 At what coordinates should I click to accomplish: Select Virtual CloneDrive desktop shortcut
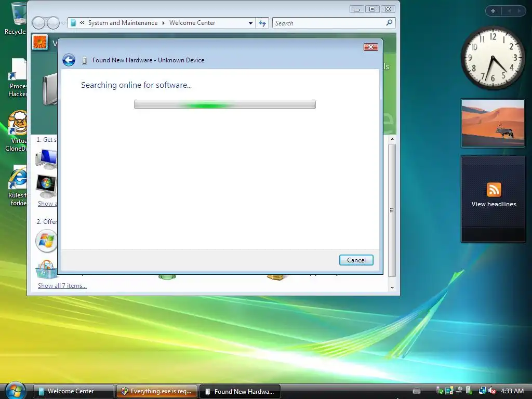[x=16, y=131]
